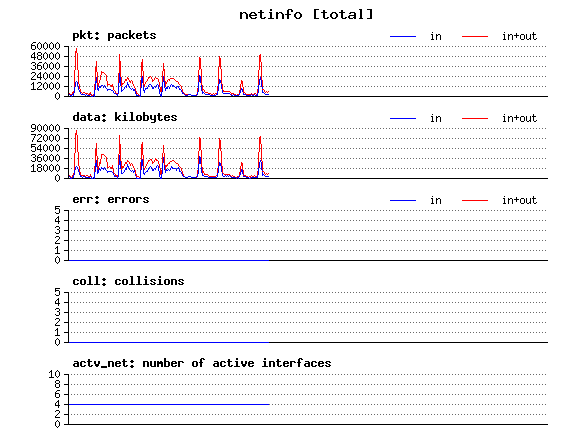Click the 90000 axis label on kilobytes chart
The image size is (562, 441).
coord(45,128)
